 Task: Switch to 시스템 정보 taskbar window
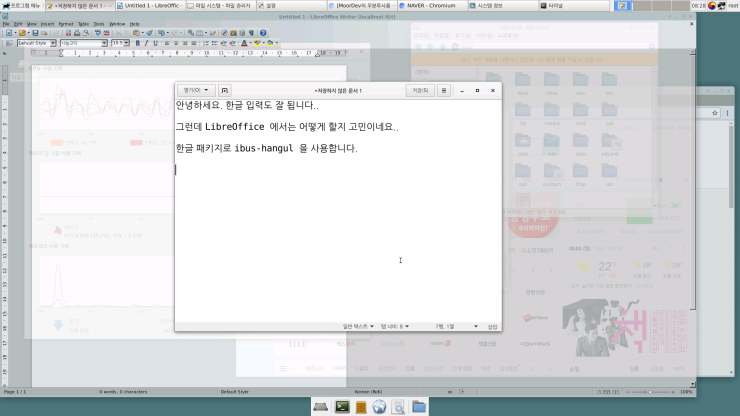coord(503,6)
